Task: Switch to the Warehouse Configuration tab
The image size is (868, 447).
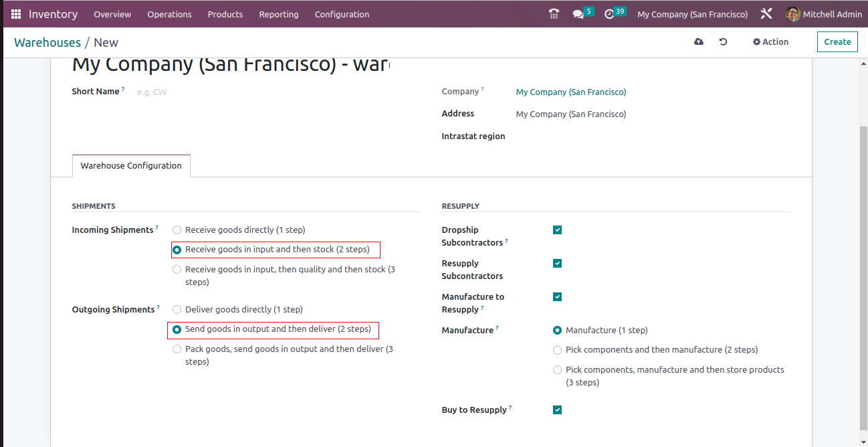Action: click(x=131, y=166)
